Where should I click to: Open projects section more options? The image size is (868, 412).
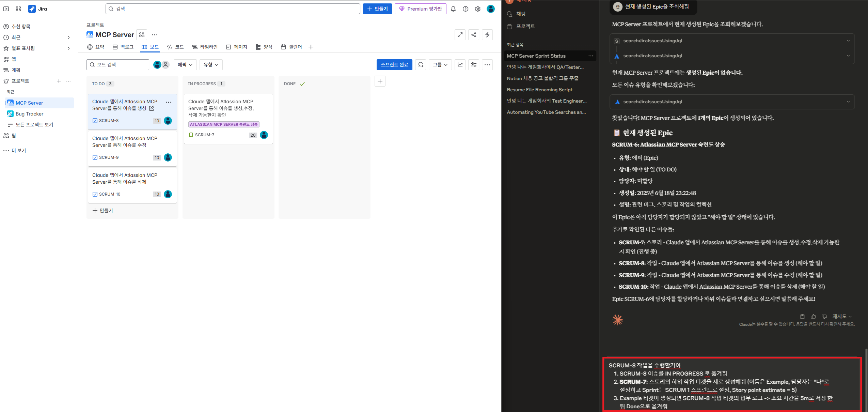pos(68,81)
